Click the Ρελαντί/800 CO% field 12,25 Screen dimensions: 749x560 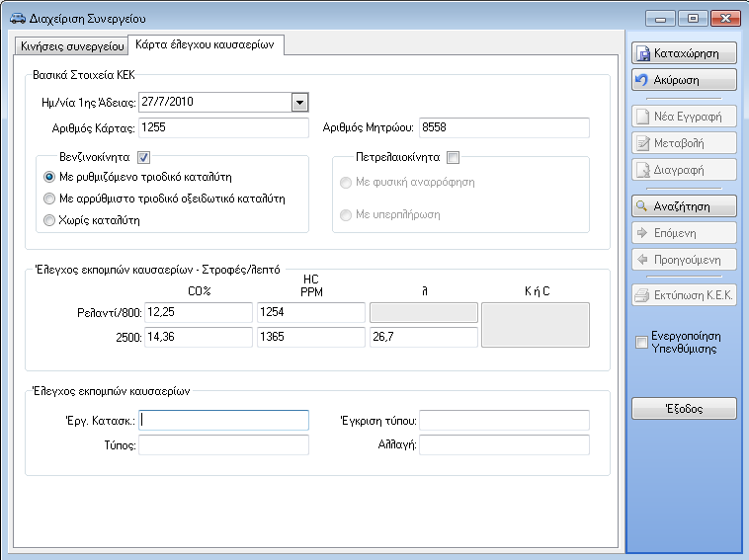coord(199,312)
